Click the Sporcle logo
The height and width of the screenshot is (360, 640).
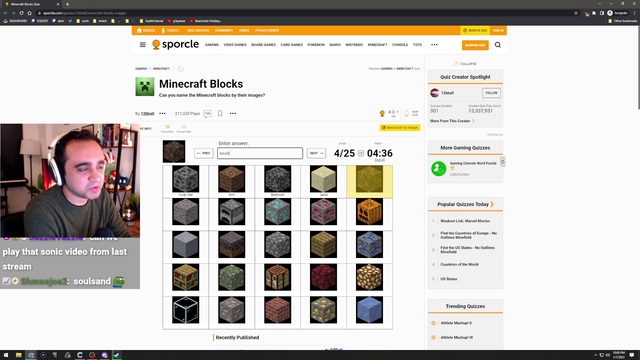pos(176,44)
